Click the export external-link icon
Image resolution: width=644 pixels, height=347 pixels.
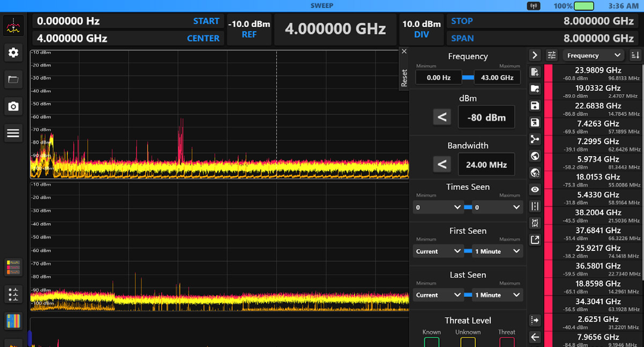(x=535, y=240)
